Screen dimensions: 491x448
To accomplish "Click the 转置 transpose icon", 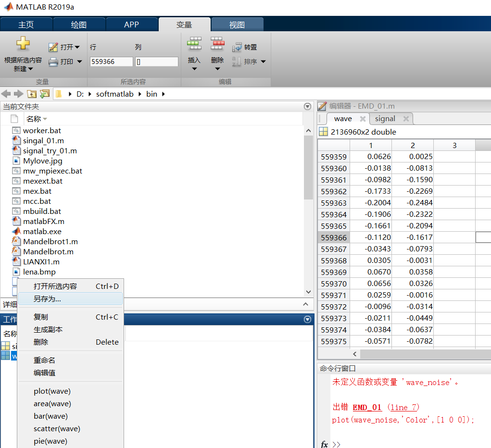I will tap(238, 47).
